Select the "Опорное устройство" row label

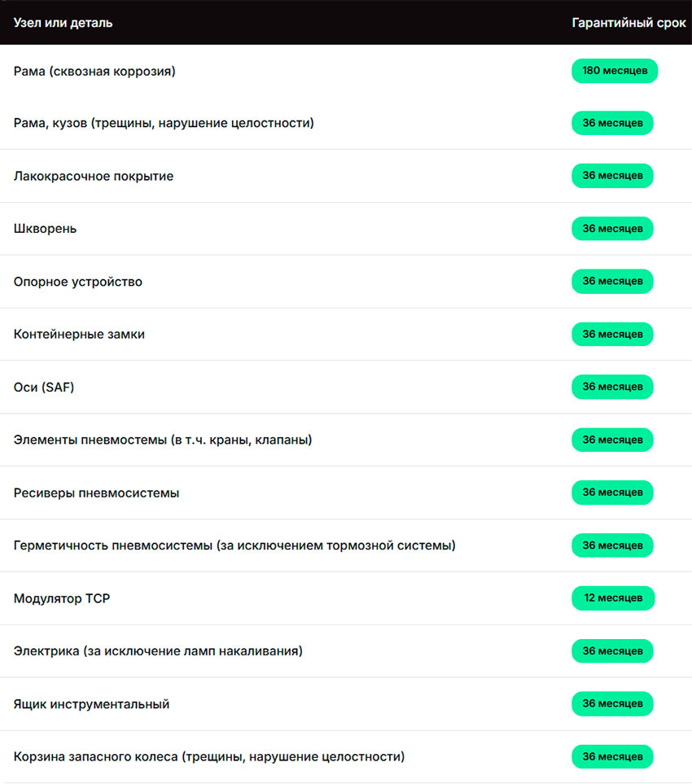(x=78, y=282)
